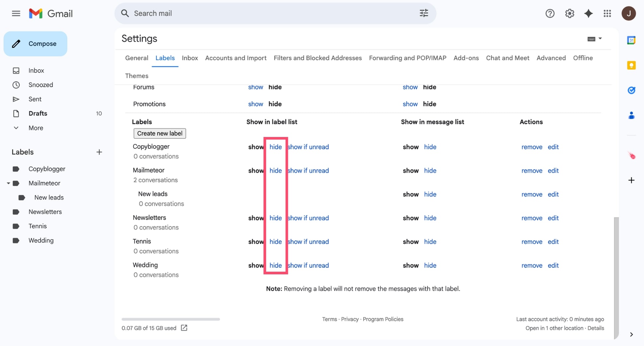Open Google Keep side panel icon
This screenshot has width=644, height=346.
(631, 65)
